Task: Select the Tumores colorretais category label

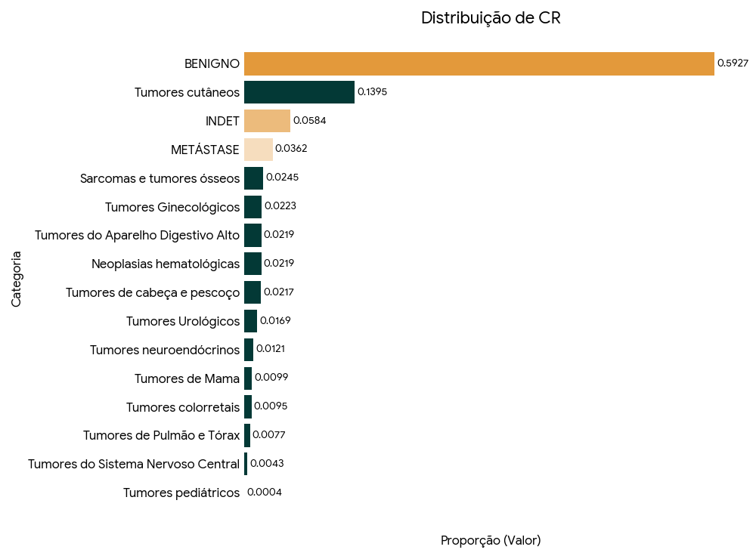Action: pyautogui.click(x=182, y=408)
